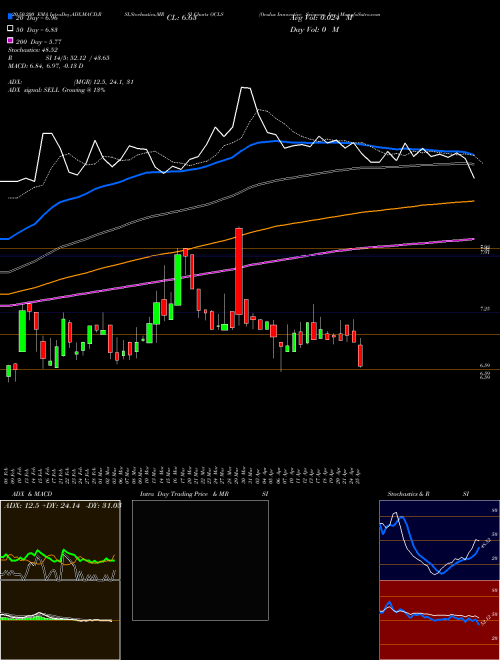
Task: Click the MACD histogram panel below ADX
Action: (x=60, y=620)
